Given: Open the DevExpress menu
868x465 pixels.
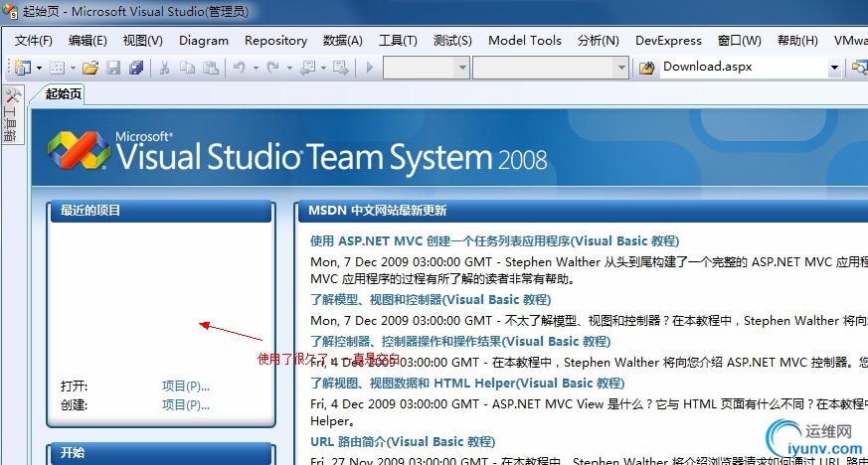Looking at the screenshot, I should click(x=668, y=41).
